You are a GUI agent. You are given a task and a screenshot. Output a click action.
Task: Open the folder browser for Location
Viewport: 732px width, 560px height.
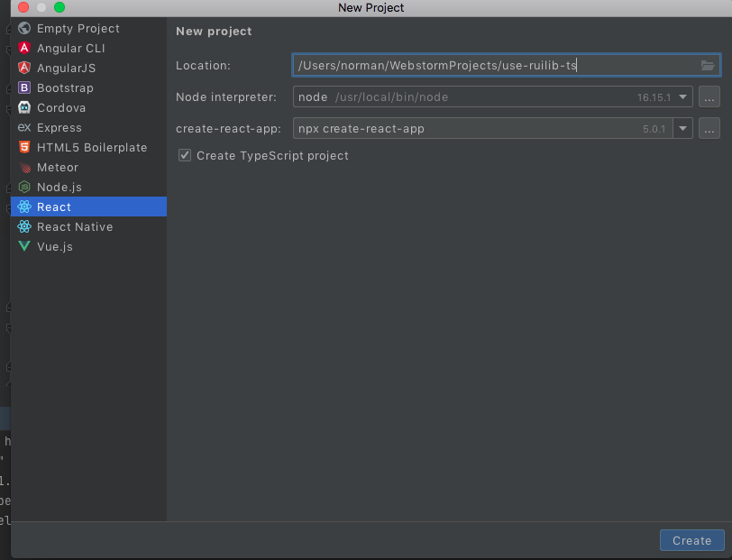click(709, 65)
